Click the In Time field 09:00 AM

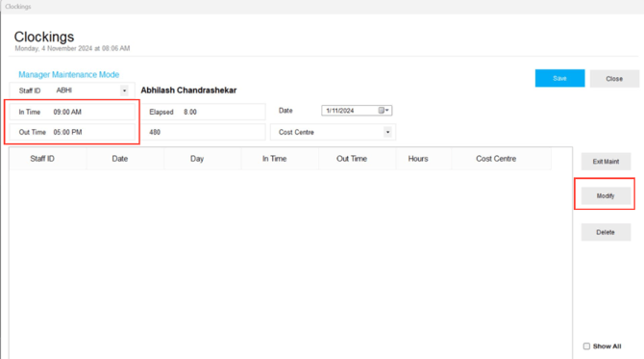point(72,112)
